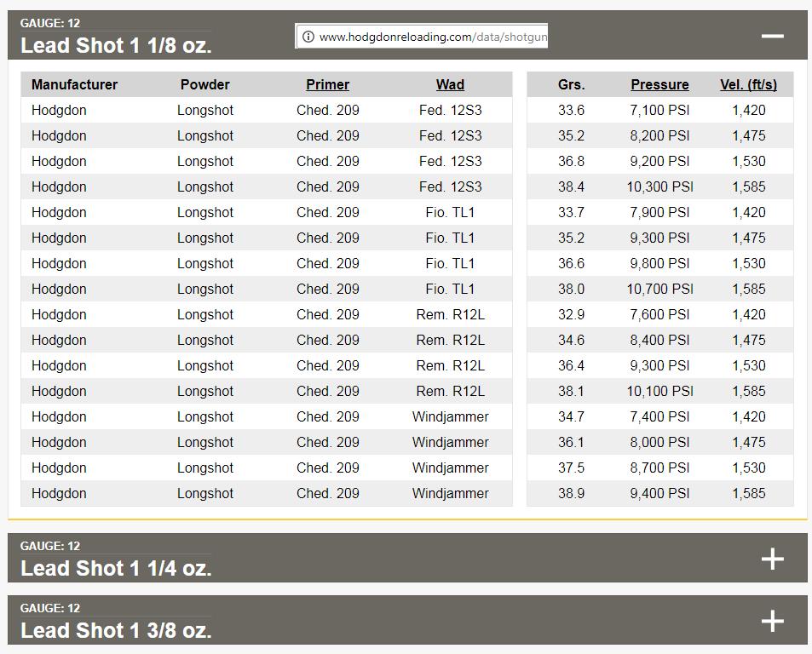812x654 pixels.
Task: Click the Manufacturer column header
Action: pos(75,84)
